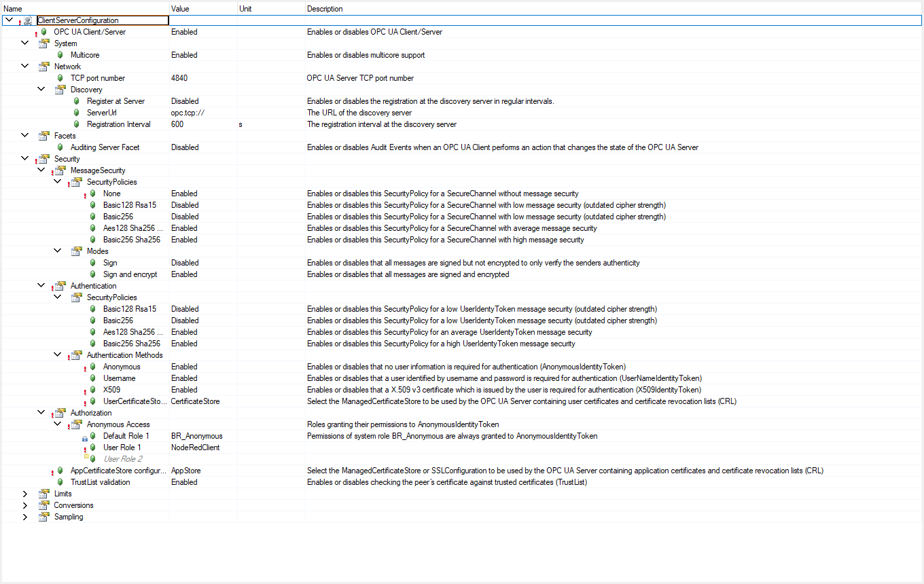Click the parameter icon beside Auditing Server Facet
Screen dimensions: 924x584
(x=60, y=147)
